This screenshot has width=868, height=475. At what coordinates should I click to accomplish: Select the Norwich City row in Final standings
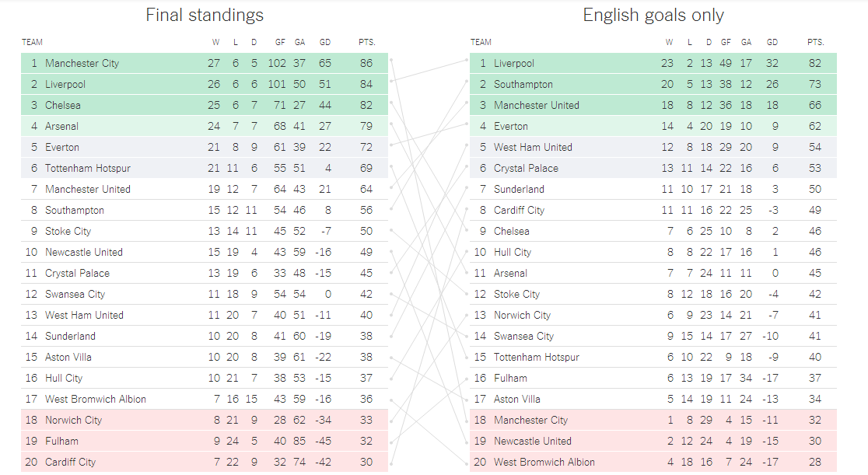pos(205,420)
